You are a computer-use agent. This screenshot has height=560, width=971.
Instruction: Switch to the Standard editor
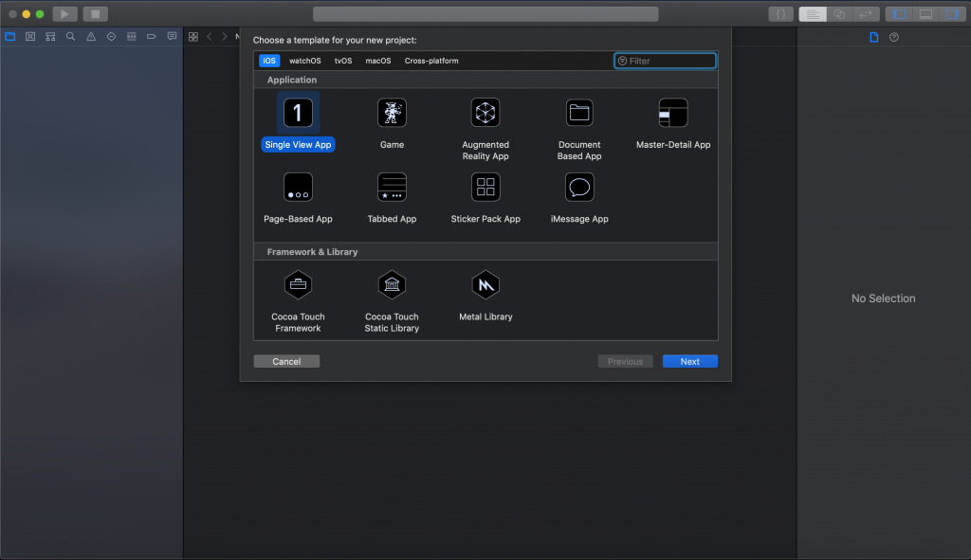pos(813,13)
